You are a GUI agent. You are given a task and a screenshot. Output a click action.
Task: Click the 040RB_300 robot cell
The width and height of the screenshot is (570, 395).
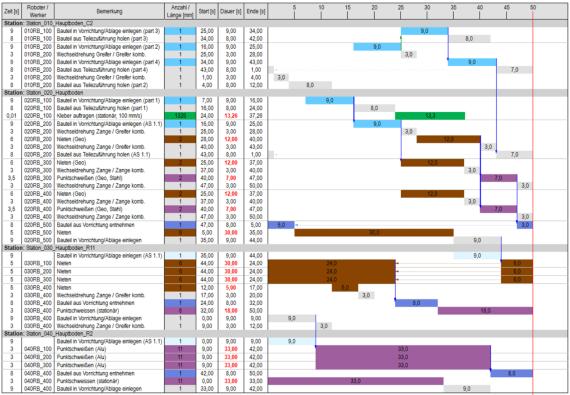[x=38, y=365]
